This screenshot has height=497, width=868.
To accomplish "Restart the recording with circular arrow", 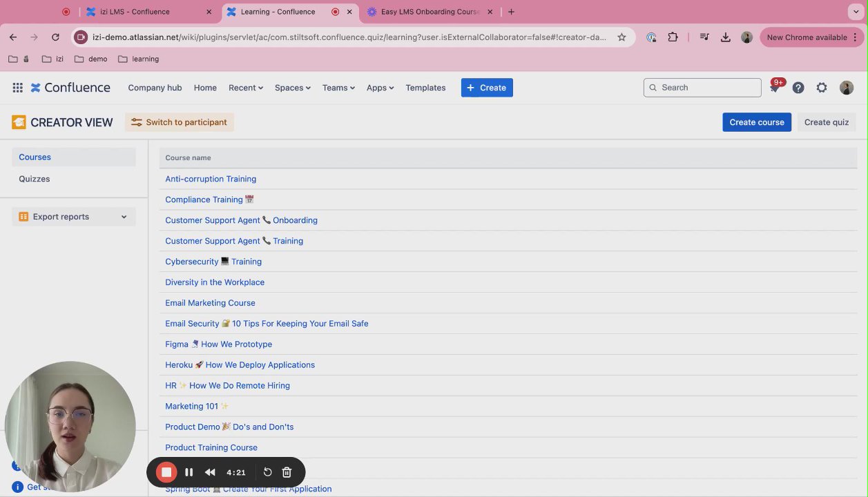I will pos(267,472).
